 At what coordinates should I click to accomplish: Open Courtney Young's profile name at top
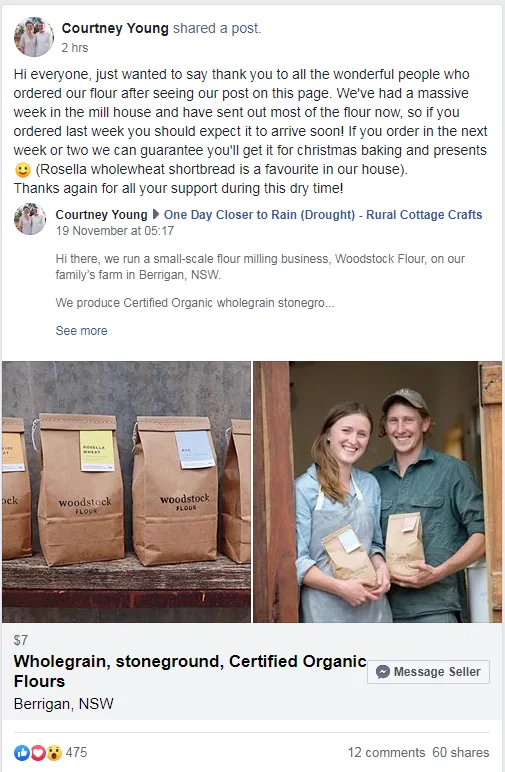point(115,28)
